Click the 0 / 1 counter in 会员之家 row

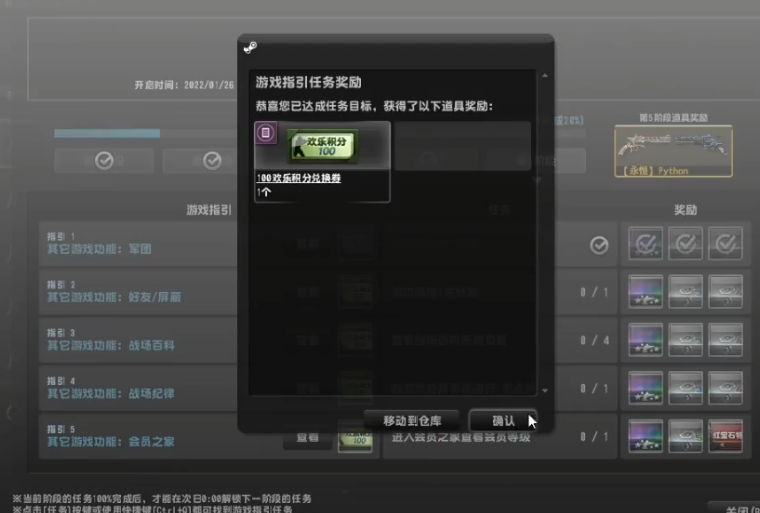coord(594,437)
